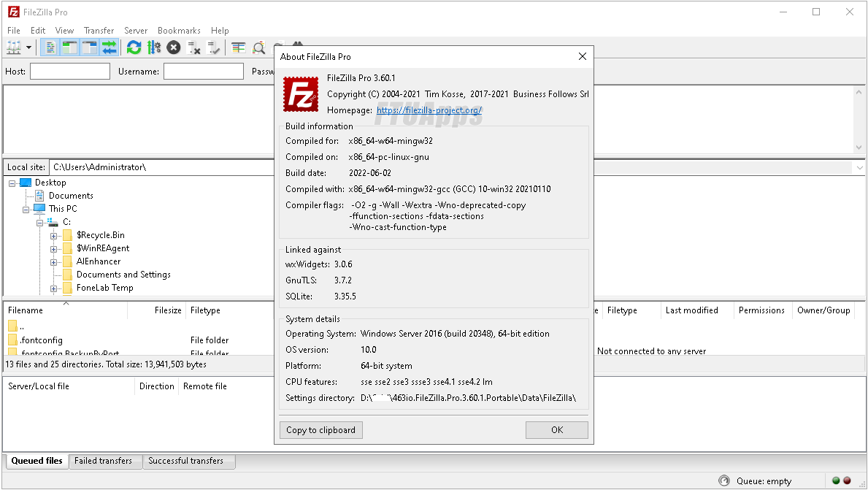Expand the FoneLab Temp folder

click(x=54, y=288)
